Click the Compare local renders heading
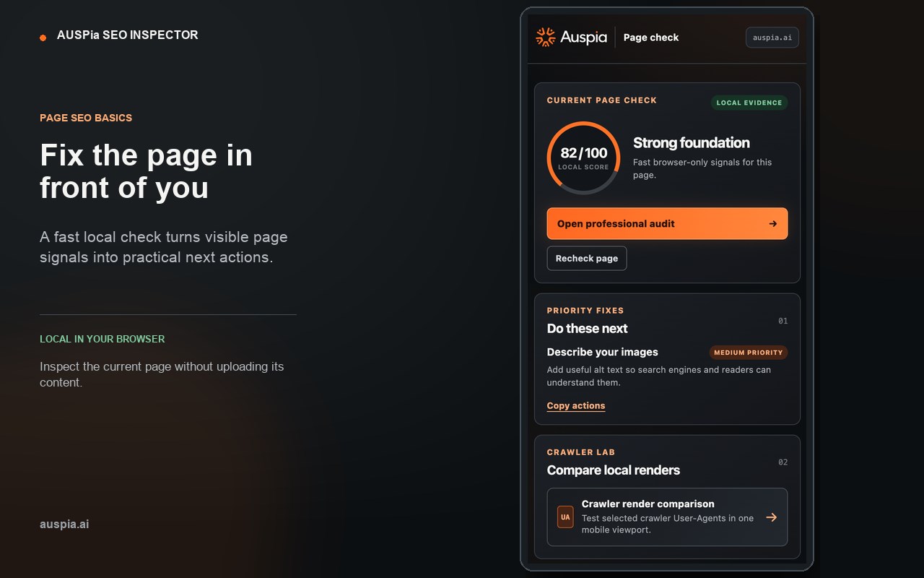924x578 pixels. pos(614,470)
